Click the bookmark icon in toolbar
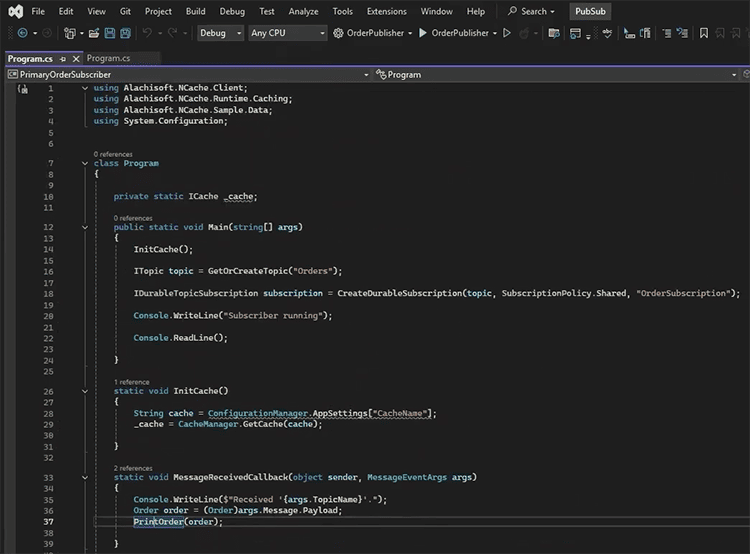The width and height of the screenshot is (750, 554). click(704, 33)
